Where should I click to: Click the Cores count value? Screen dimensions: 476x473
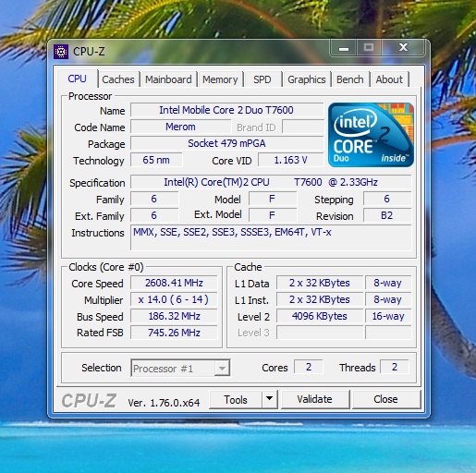point(309,367)
